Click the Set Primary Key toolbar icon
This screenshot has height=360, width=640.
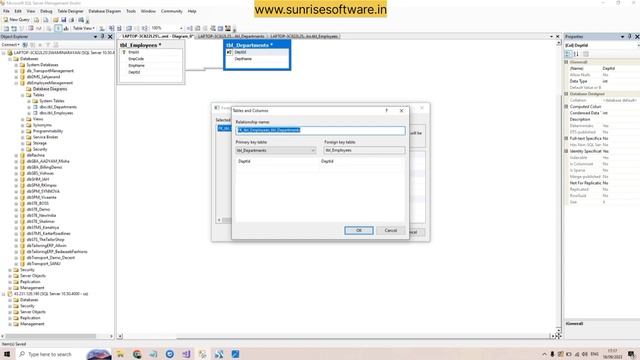[x=58, y=28]
